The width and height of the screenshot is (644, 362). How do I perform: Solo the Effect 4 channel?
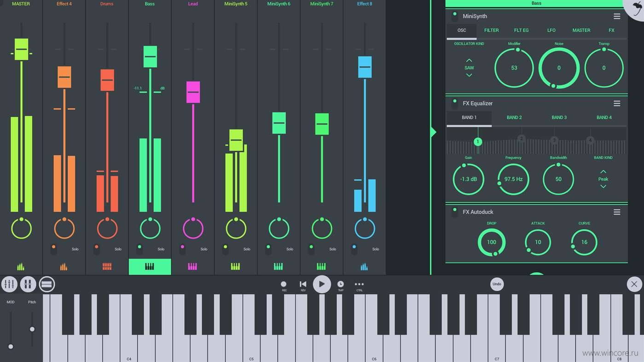tap(75, 249)
